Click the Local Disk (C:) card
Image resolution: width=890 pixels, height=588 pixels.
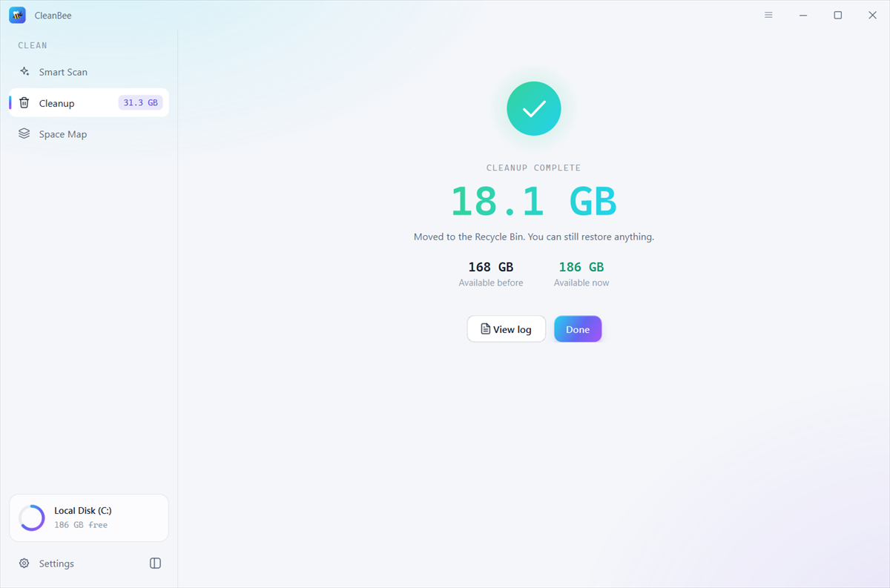tap(89, 518)
